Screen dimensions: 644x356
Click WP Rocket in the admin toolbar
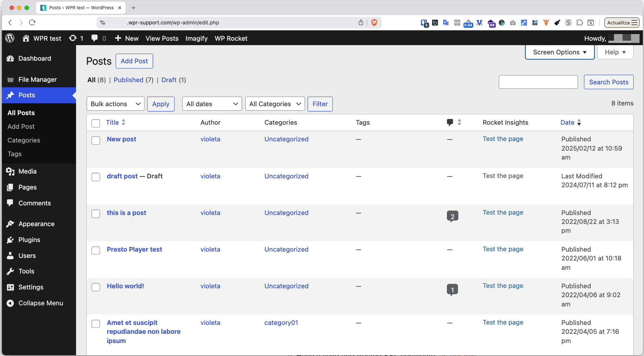(x=231, y=38)
